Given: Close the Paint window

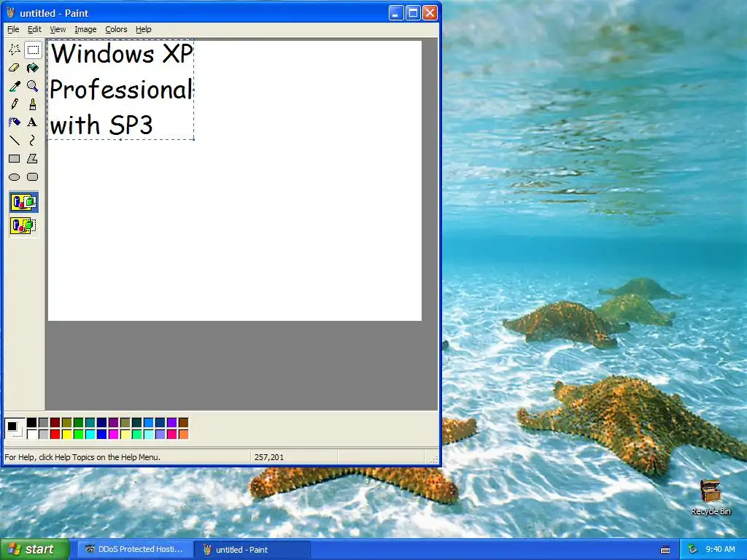Looking at the screenshot, I should tap(430, 13).
